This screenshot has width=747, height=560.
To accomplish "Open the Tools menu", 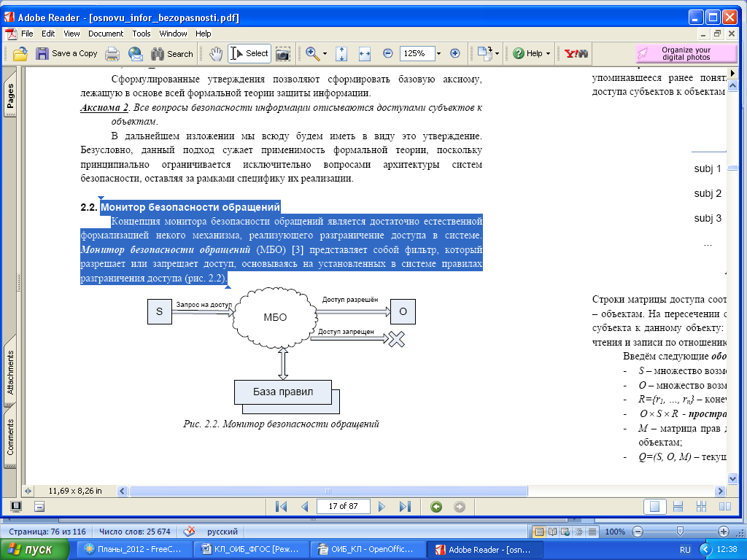I will pyautogui.click(x=142, y=34).
